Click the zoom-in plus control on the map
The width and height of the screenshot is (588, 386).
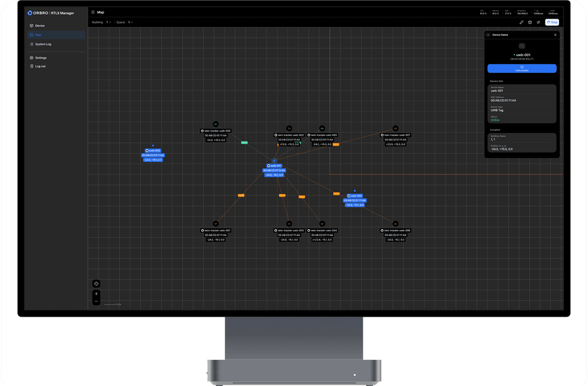click(96, 294)
